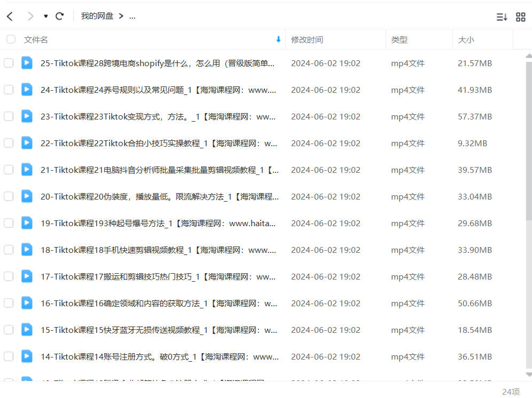Switch to grid view
The height and width of the screenshot is (398, 532).
pos(520,17)
